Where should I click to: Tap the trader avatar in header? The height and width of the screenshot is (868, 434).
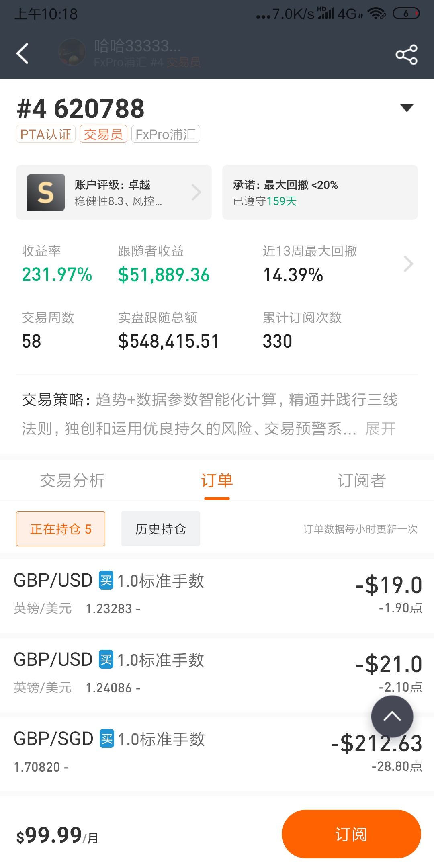click(x=72, y=52)
